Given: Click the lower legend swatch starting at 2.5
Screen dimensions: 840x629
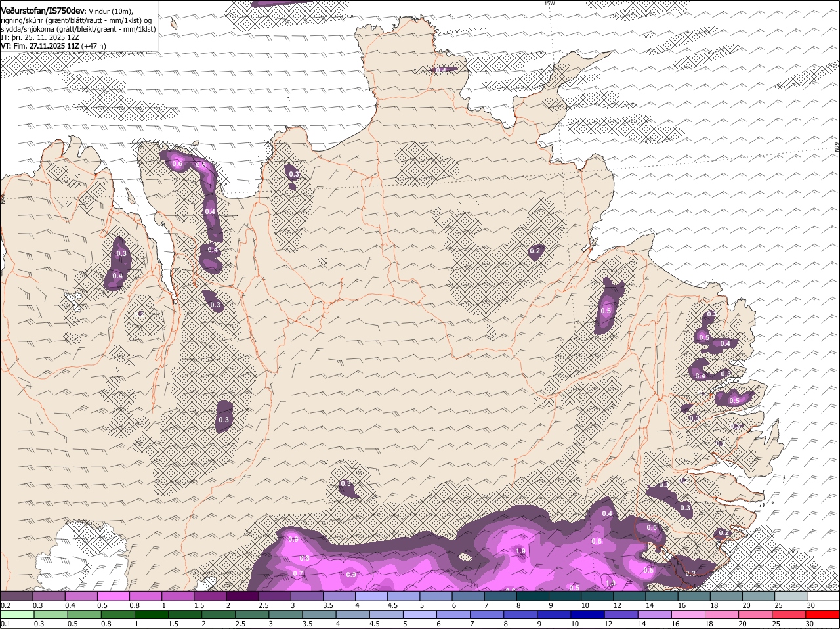Looking at the screenshot, I should tap(253, 615).
